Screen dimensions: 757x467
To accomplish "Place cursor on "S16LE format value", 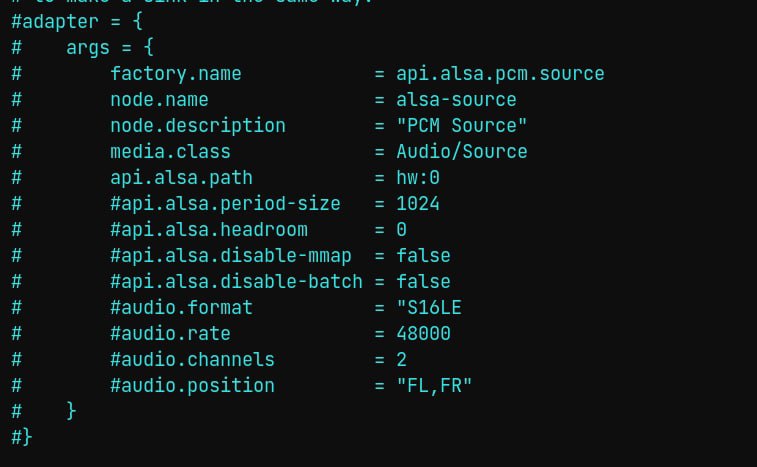I will click(428, 308).
